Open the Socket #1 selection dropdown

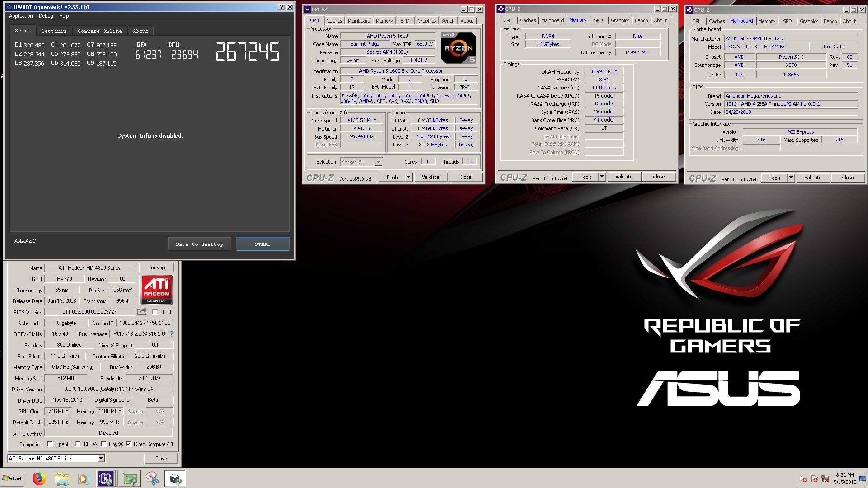click(379, 162)
